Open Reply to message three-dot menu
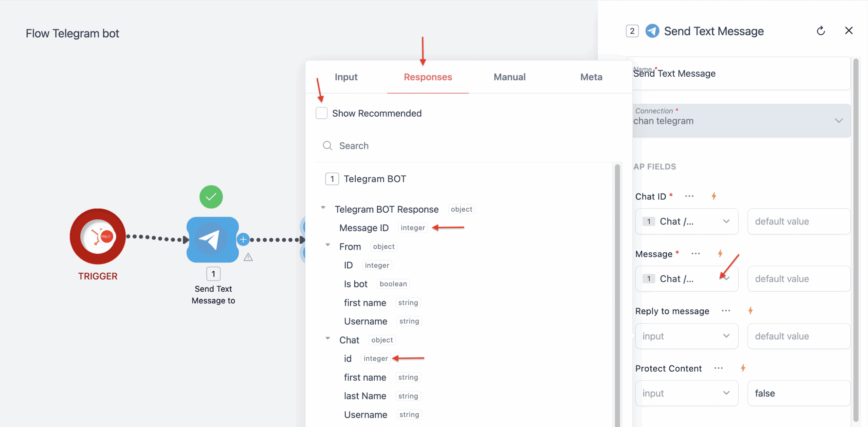Image resolution: width=868 pixels, height=427 pixels. 726,311
